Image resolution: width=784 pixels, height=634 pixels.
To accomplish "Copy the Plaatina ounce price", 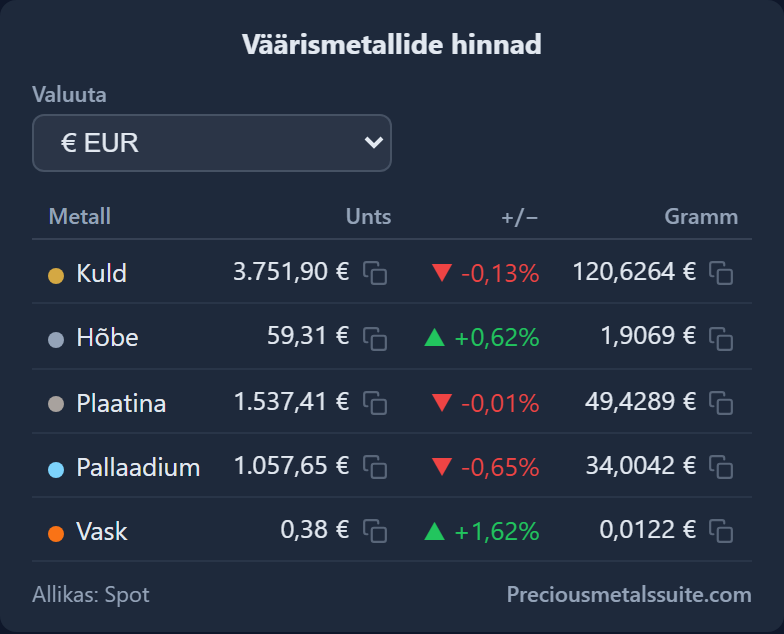I will (x=375, y=403).
